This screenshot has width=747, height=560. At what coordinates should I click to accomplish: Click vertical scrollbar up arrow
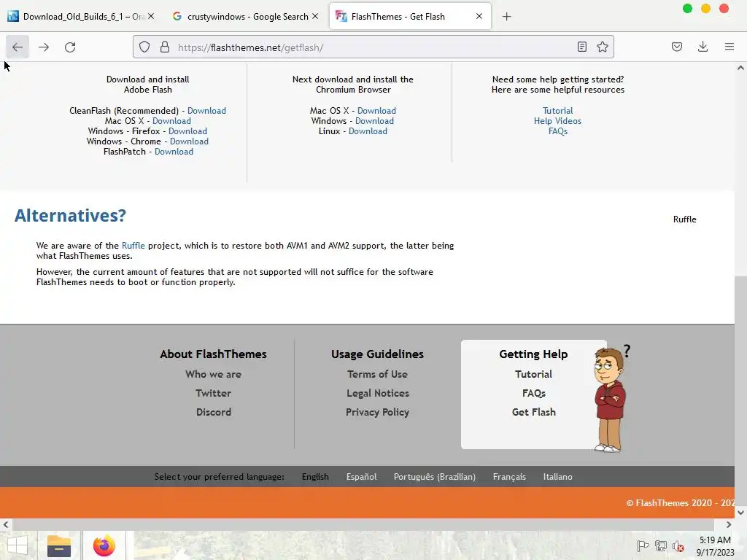pos(741,68)
